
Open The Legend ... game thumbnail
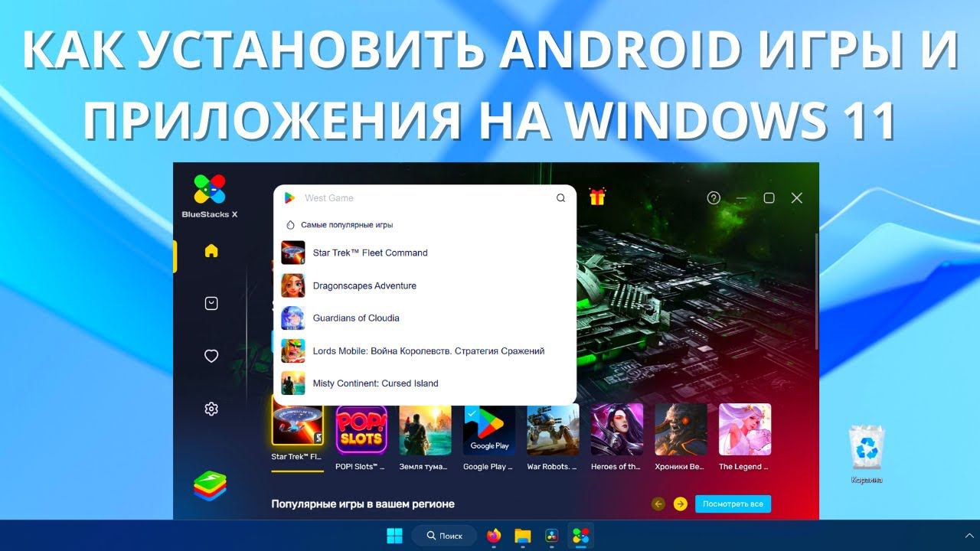click(x=745, y=429)
